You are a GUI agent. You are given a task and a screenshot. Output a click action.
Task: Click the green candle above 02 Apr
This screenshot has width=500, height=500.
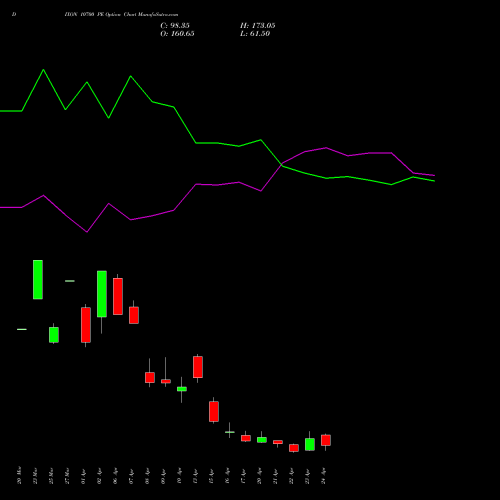[x=102, y=294]
